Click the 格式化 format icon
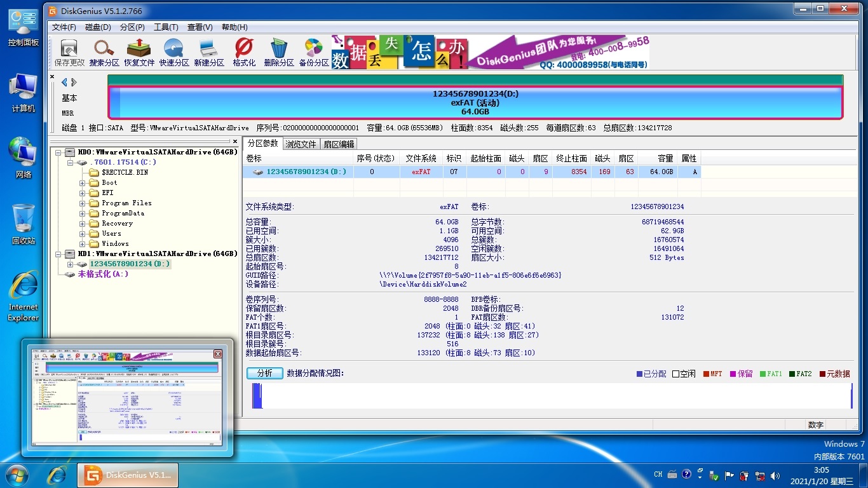 point(244,53)
